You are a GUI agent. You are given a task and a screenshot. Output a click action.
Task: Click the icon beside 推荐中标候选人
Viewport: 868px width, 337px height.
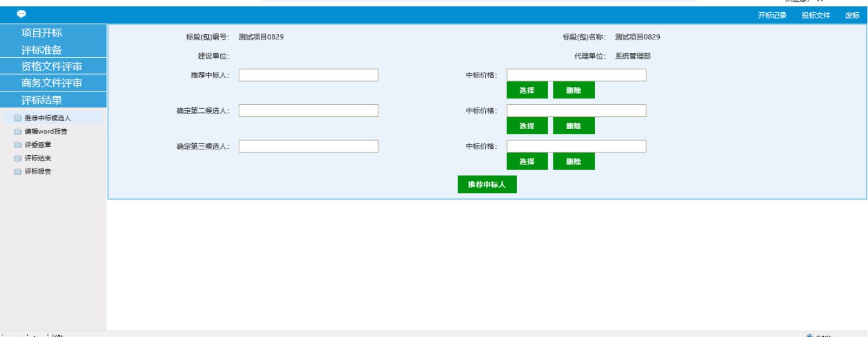17,118
